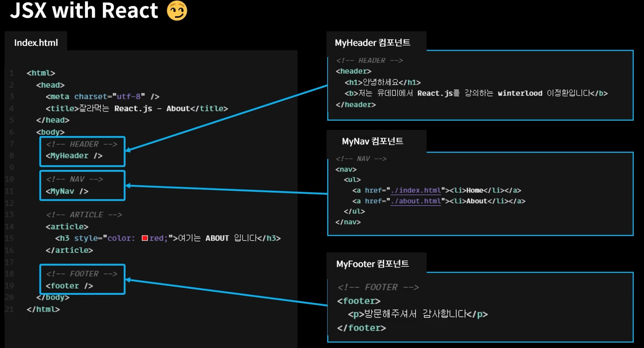Click the </footer> closing tag in MyFooter
Screen dimensions: 644x348
pyautogui.click(x=362, y=328)
